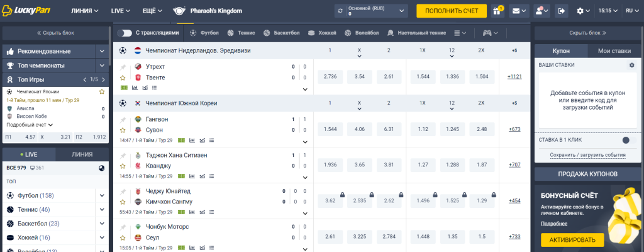Image resolution: width=644 pixels, height=252 pixels.
Task: Click Пополнить счет button
Action: coord(452,11)
